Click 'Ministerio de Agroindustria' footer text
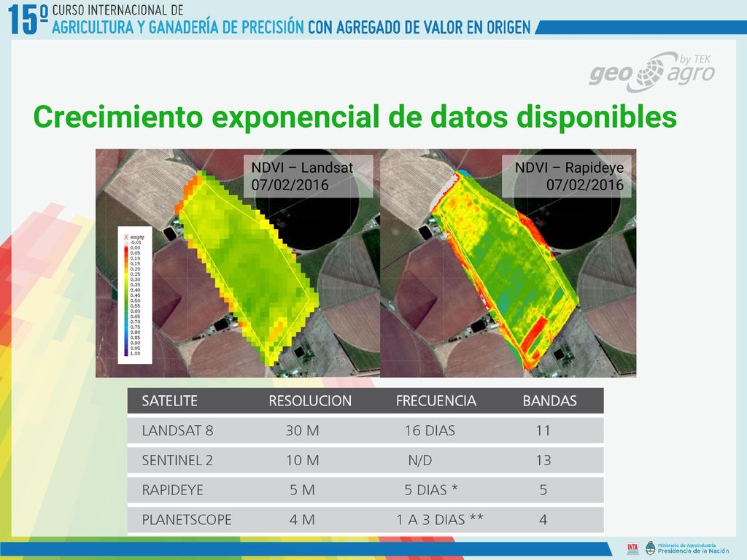Image resolution: width=747 pixels, height=560 pixels. coord(686,545)
